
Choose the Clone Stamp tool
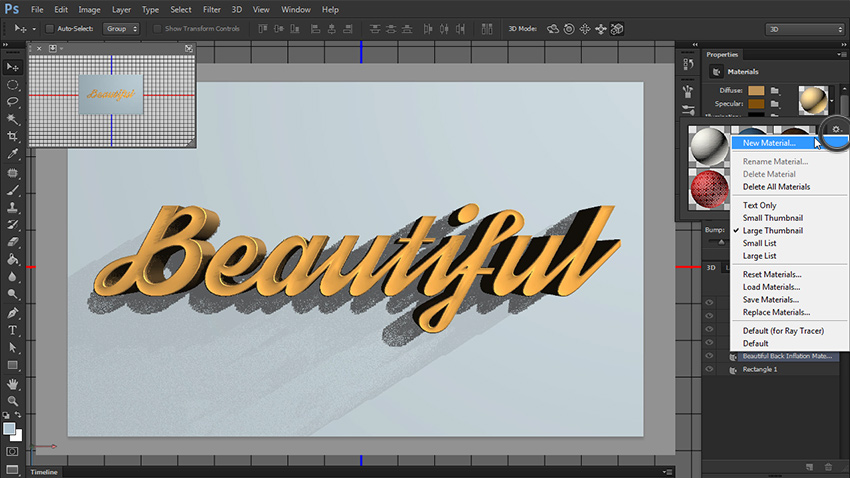(13, 207)
